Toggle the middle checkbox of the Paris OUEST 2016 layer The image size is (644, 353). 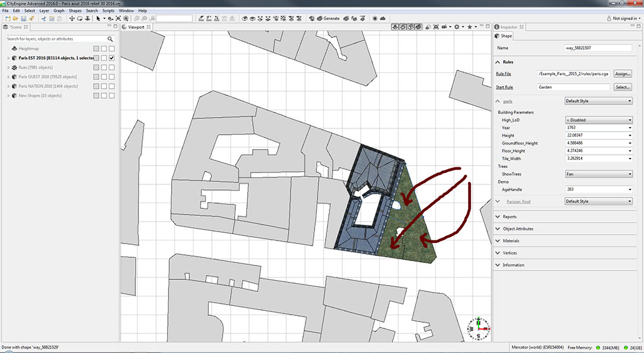[x=104, y=77]
